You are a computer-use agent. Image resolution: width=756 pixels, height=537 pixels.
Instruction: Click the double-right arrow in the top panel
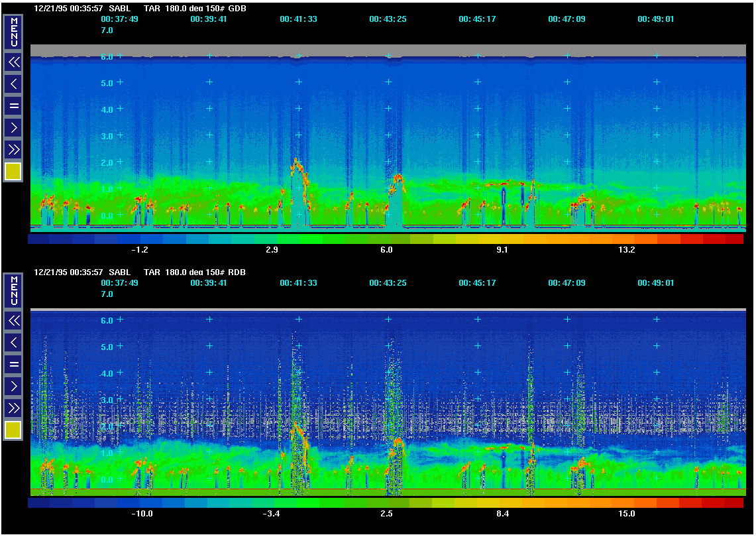click(13, 149)
